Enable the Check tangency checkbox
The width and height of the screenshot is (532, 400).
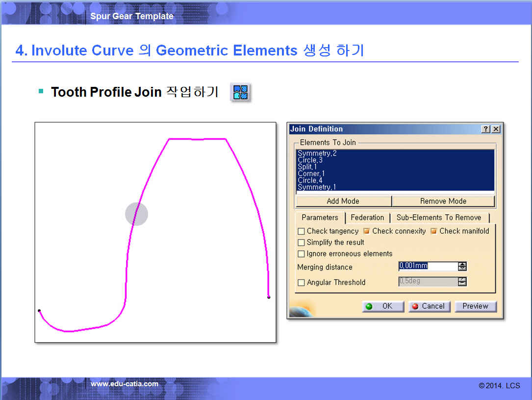tap(301, 231)
